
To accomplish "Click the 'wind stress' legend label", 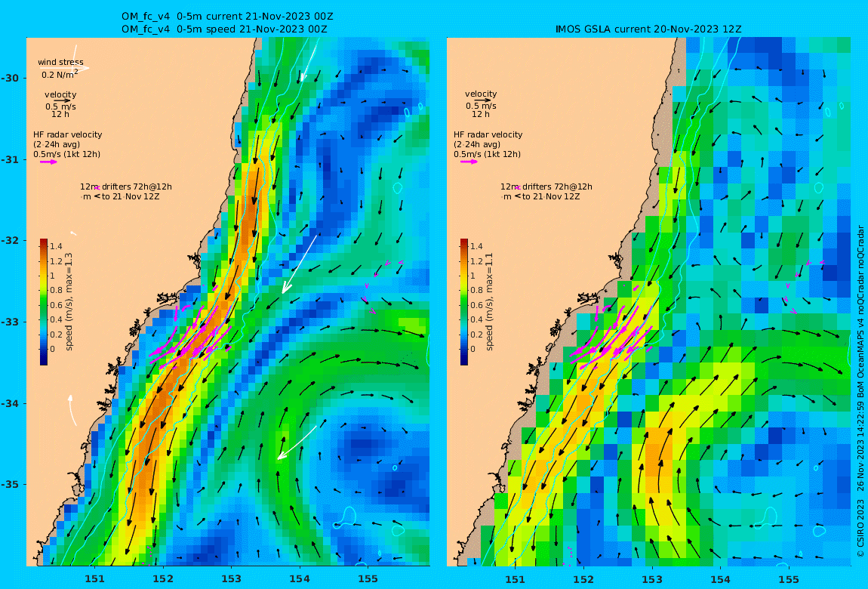I will click(61, 62).
